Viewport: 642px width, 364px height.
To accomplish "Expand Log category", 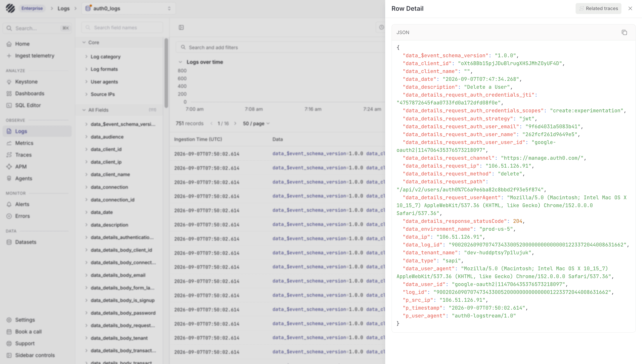I will tap(86, 57).
